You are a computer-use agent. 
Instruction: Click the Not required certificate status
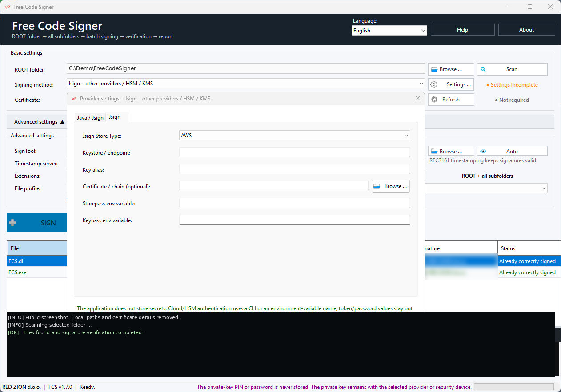[x=512, y=100]
